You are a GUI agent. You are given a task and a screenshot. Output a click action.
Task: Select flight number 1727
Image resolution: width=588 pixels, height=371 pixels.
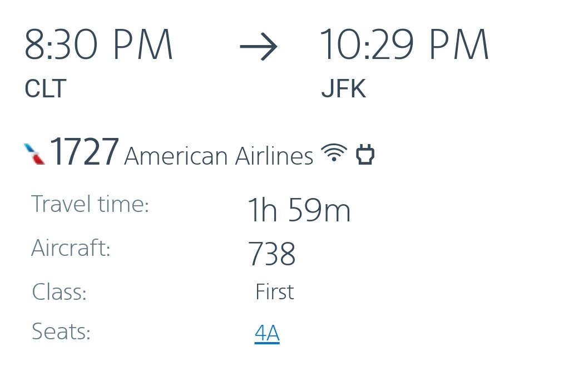click(84, 152)
